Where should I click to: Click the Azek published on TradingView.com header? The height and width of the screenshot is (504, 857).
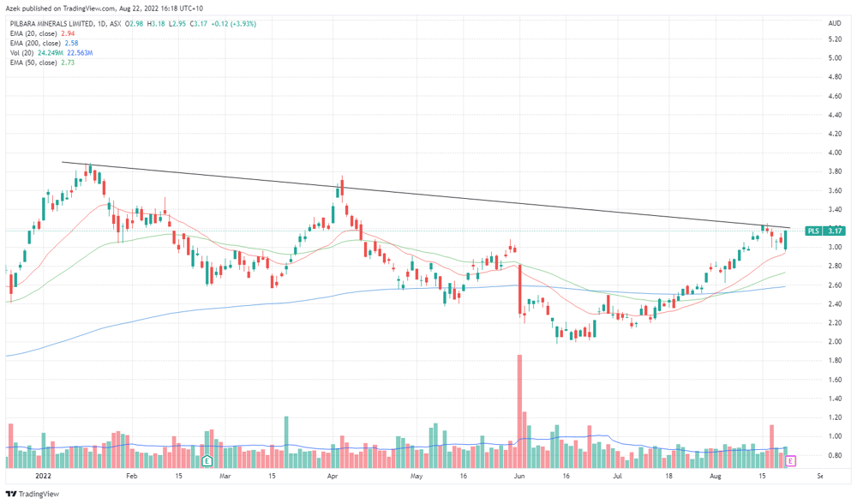pos(105,9)
